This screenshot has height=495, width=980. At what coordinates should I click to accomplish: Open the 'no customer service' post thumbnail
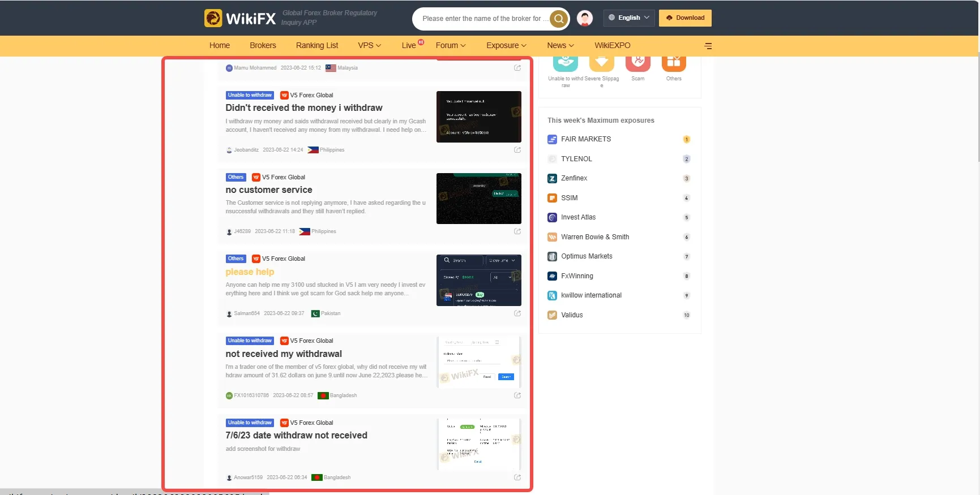[479, 199]
